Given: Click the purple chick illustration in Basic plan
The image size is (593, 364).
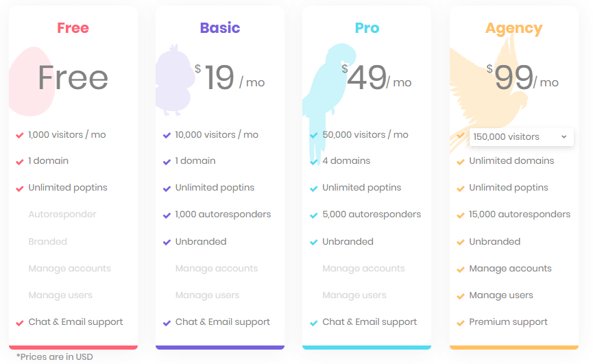Looking at the screenshot, I should tap(175, 80).
